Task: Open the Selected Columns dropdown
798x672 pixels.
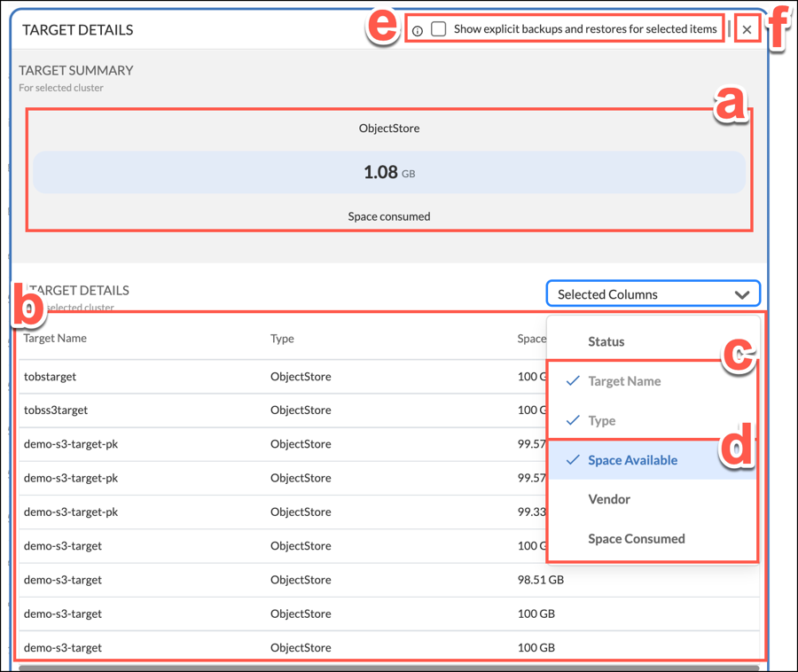Action: coord(653,294)
